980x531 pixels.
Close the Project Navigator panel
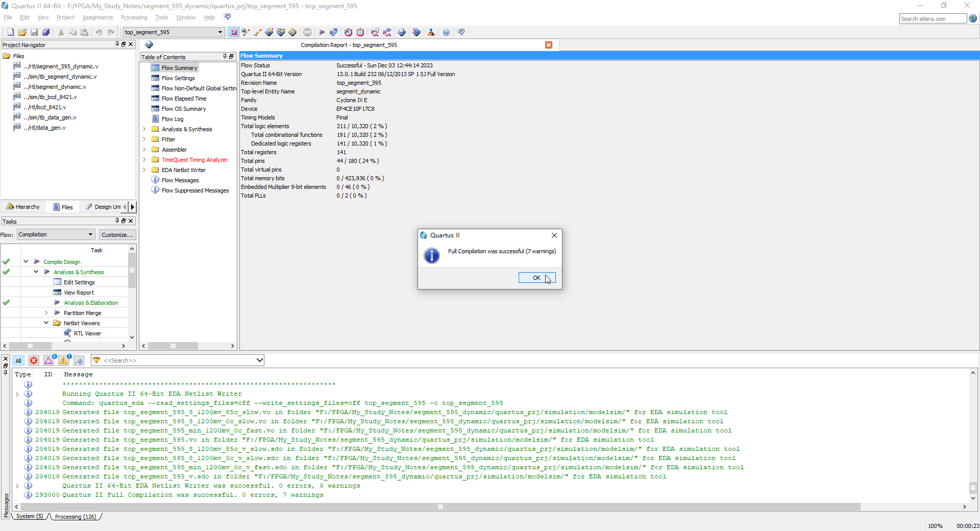pos(131,44)
